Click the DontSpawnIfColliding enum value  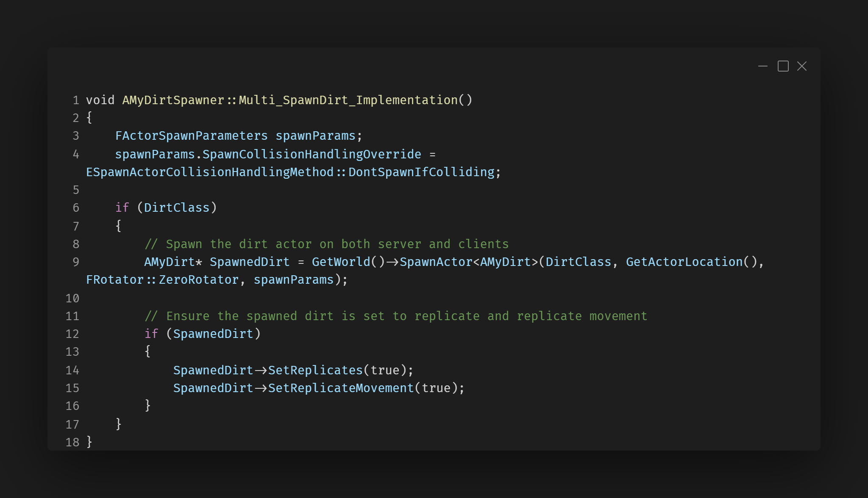coord(421,172)
